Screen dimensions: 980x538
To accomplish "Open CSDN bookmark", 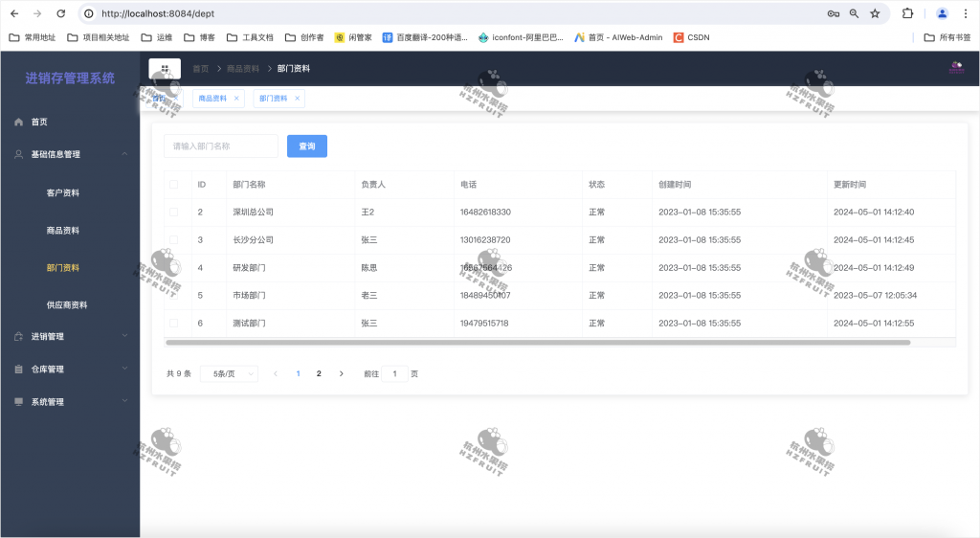I will (691, 37).
